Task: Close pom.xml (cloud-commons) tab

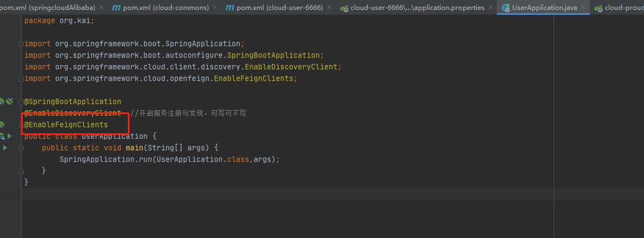Action: (x=215, y=7)
